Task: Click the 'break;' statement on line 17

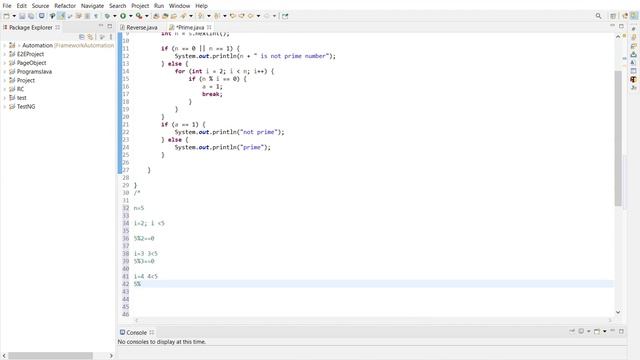Action: pyautogui.click(x=212, y=94)
